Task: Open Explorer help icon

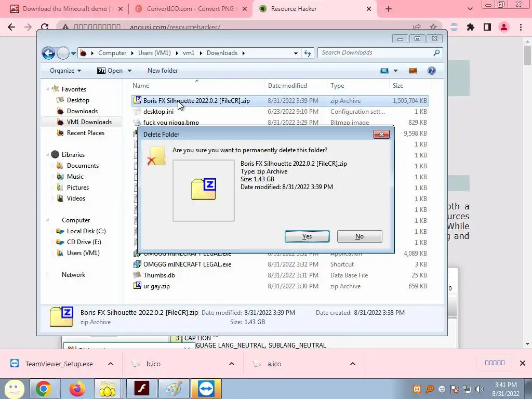Action: pos(432,71)
